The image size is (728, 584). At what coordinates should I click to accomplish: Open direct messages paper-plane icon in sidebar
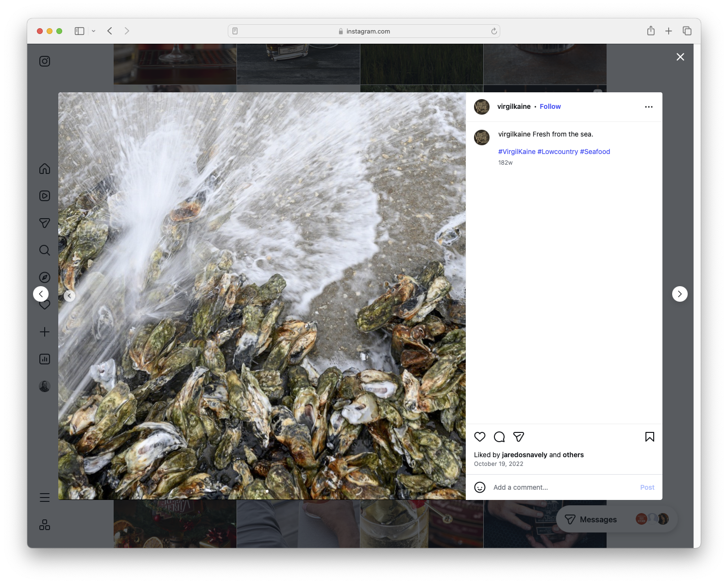click(45, 223)
